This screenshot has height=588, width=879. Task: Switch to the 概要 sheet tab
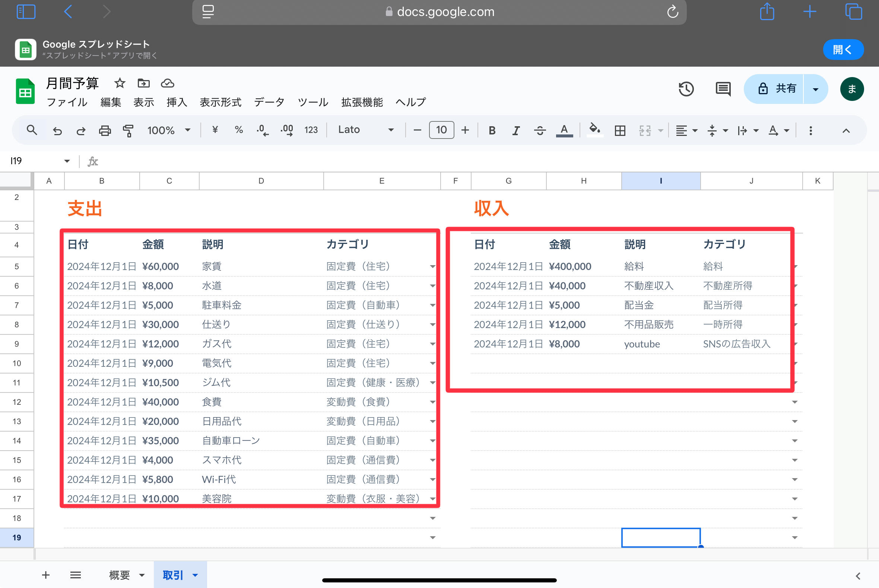pyautogui.click(x=120, y=575)
